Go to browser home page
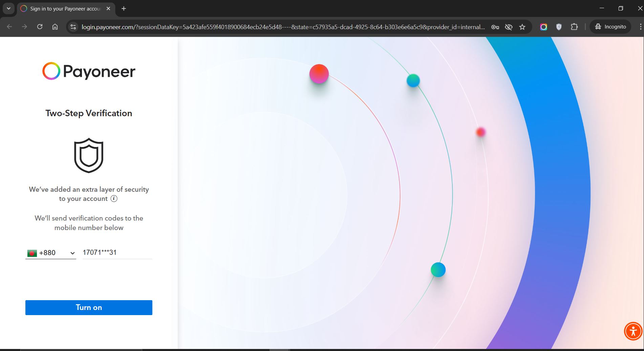Viewport: 644px width, 351px height. tap(55, 27)
